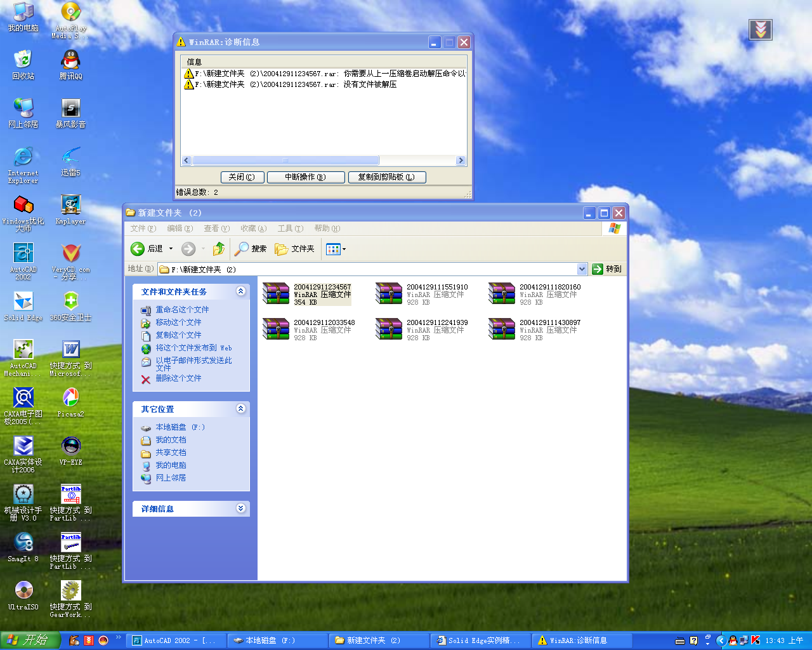The height and width of the screenshot is (650, 812).
Task: Launch 迅雷5 desktop shortcut
Action: [70, 161]
